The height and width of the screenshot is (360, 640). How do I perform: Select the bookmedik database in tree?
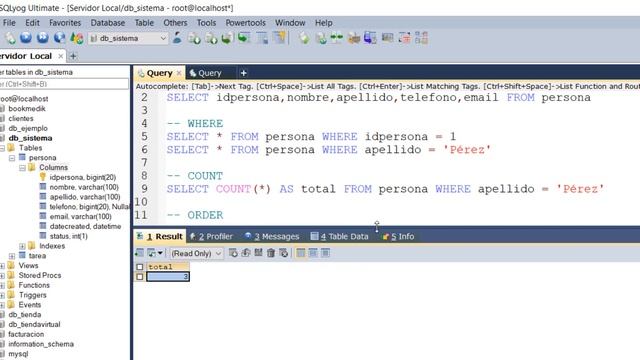point(27,109)
